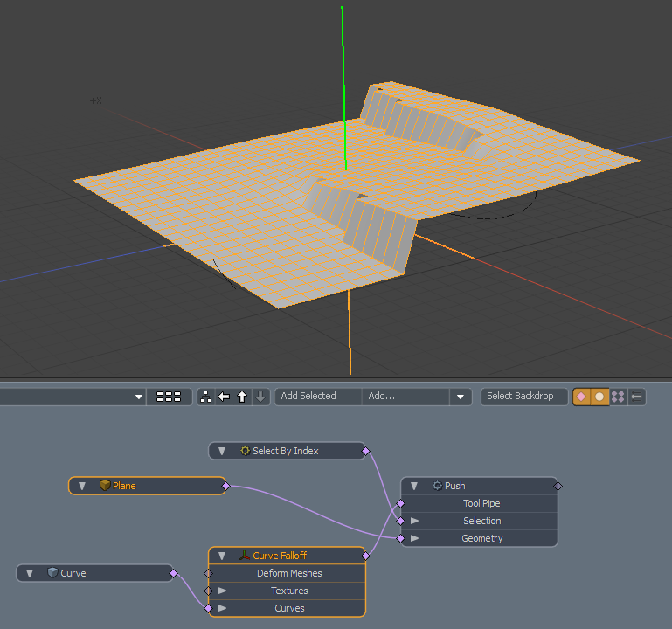Image resolution: width=672 pixels, height=629 pixels.
Task: Click the Tool Pipe row in Push node
Action: coord(481,503)
